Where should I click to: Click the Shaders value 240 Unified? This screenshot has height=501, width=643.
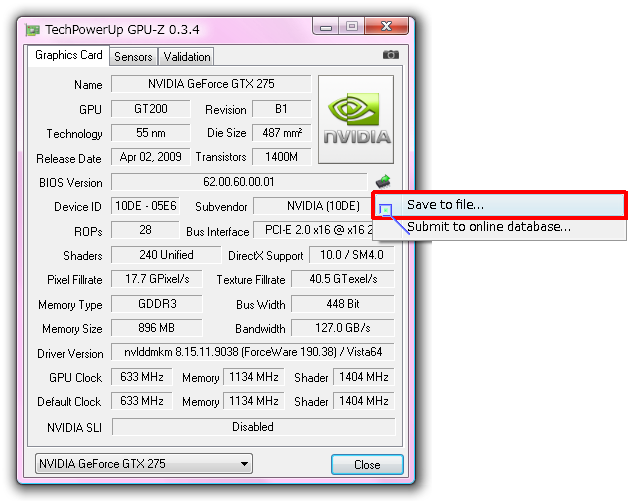point(166,255)
